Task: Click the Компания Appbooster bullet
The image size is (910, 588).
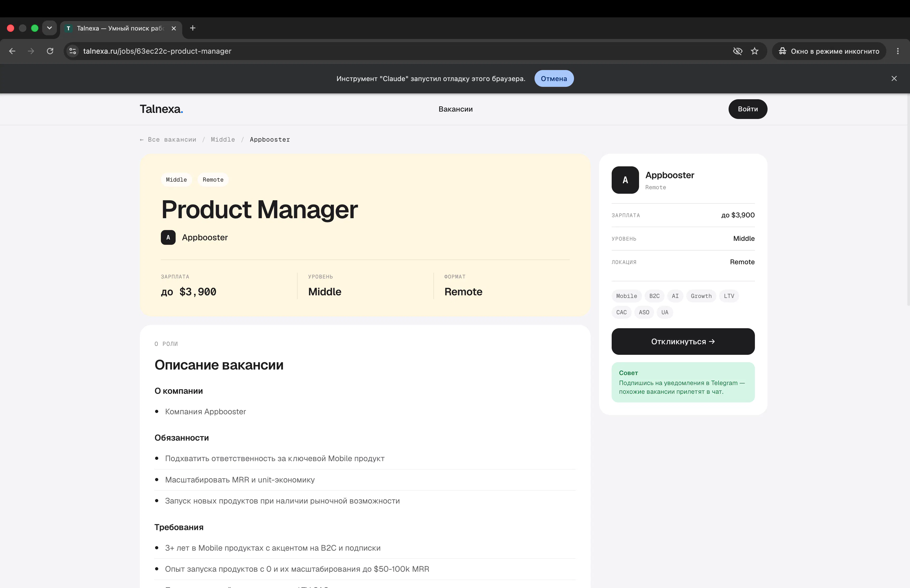Action: coord(205,412)
